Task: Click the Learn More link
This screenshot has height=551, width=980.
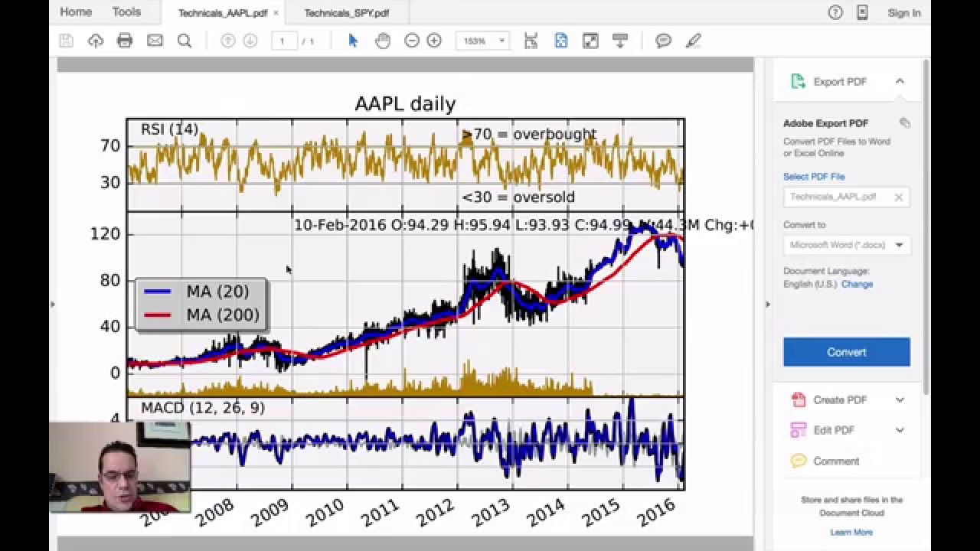Action: tap(851, 532)
